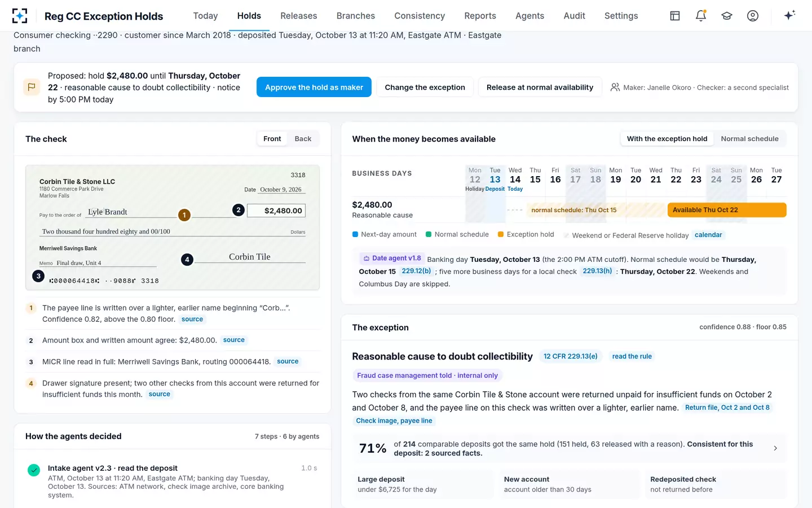Show the Front of the check
Image resolution: width=812 pixels, height=508 pixels.
272,139
